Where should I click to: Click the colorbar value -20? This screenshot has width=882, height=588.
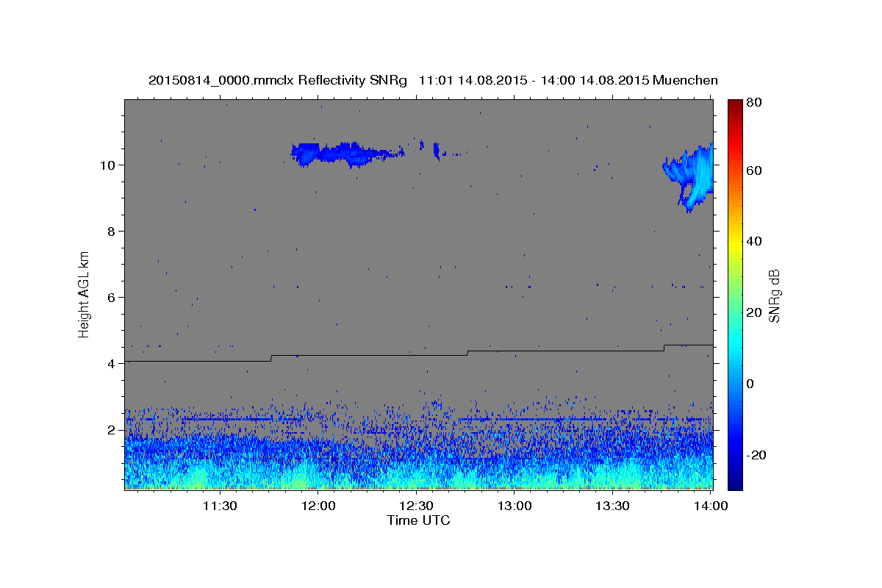tap(756, 455)
